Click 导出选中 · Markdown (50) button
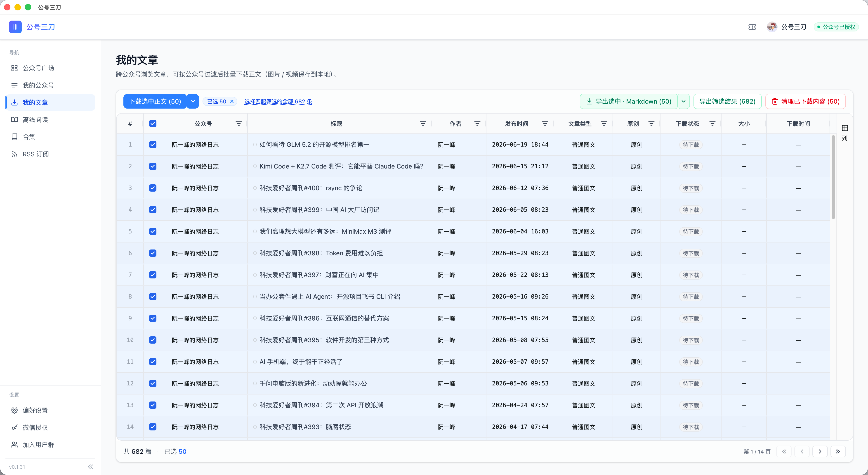Image resolution: width=868 pixels, height=475 pixels. (629, 102)
